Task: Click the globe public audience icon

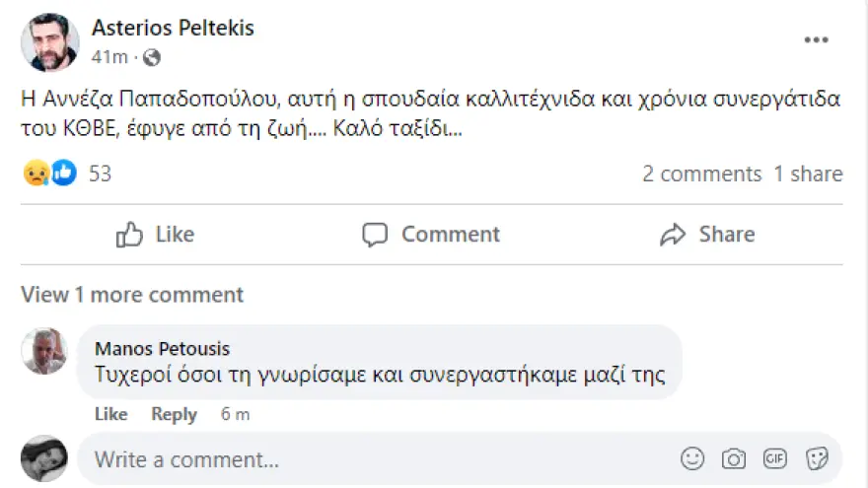Action: click(x=152, y=57)
